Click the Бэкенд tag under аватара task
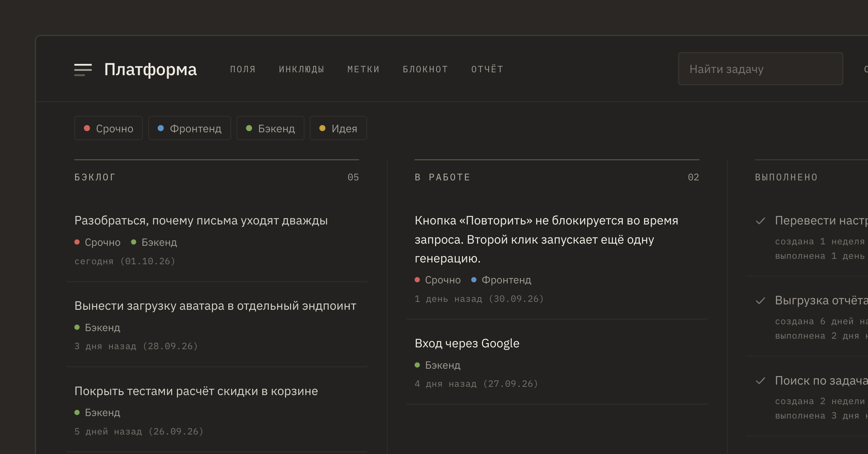Image resolution: width=868 pixels, height=454 pixels. 97,327
